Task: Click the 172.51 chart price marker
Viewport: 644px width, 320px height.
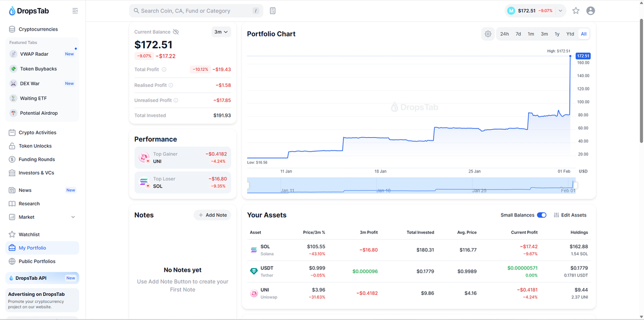Action: click(583, 56)
